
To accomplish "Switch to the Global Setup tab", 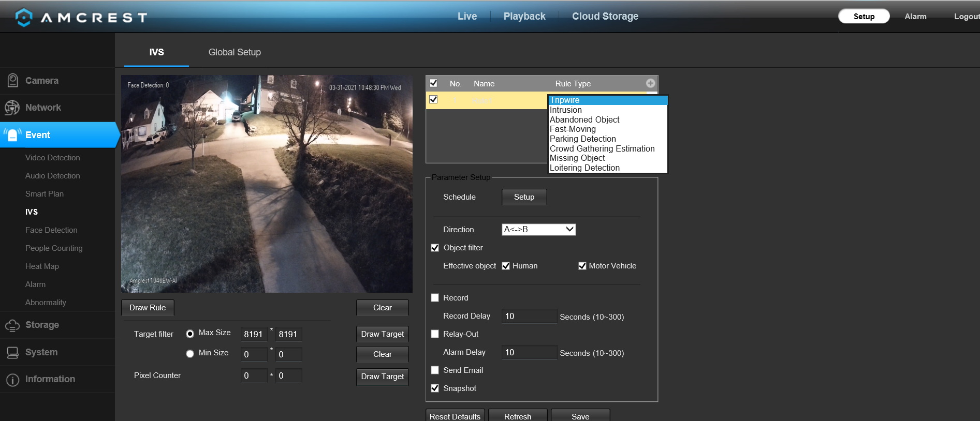I will (235, 52).
